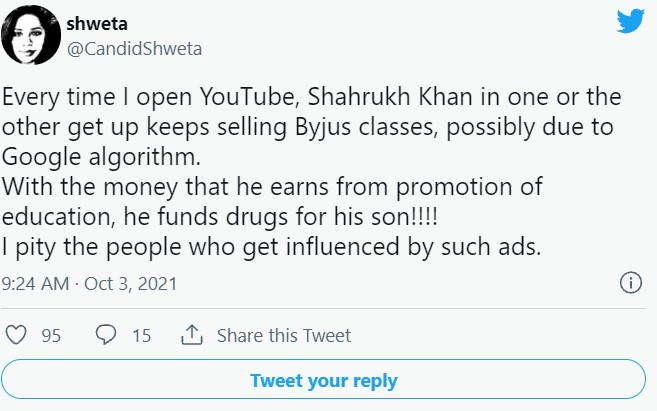Click the Twitter bird logo
Viewport: 657px width, 411px height.
631,22
